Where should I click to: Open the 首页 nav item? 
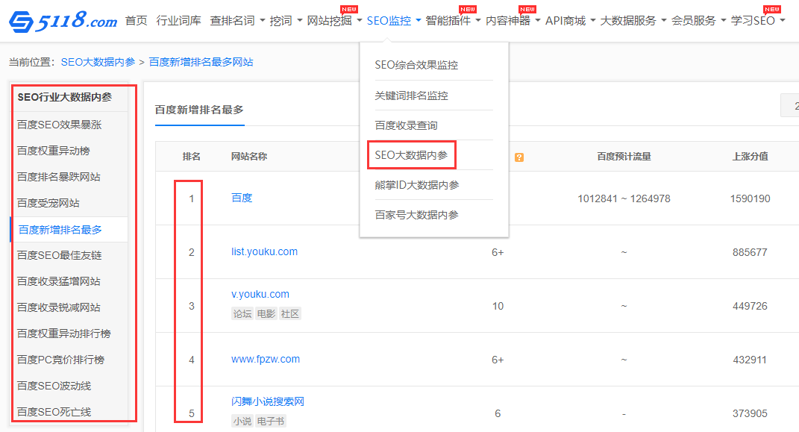click(x=136, y=21)
